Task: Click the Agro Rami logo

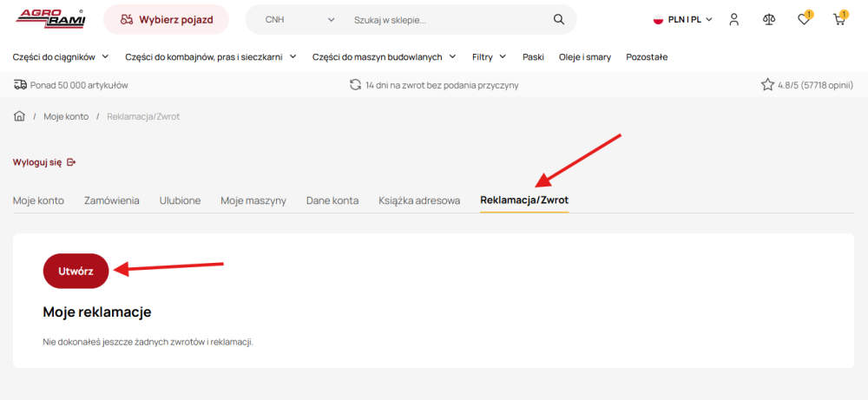Action: pyautogui.click(x=49, y=18)
